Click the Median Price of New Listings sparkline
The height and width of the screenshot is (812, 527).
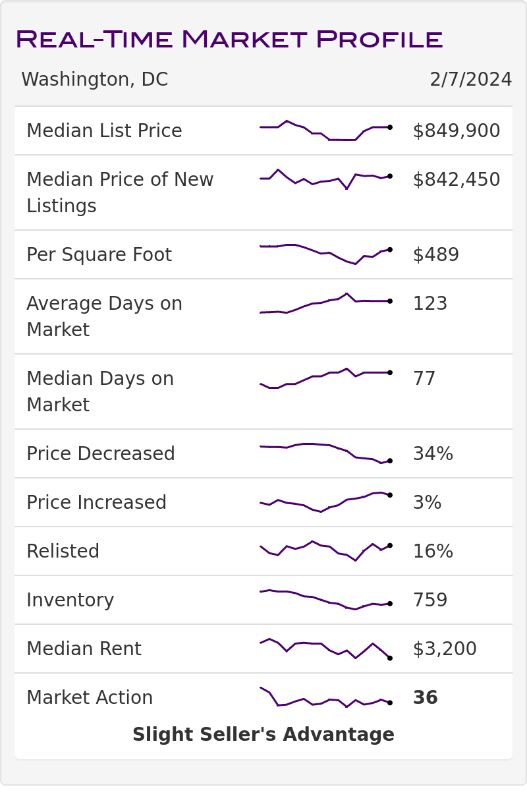(325, 179)
